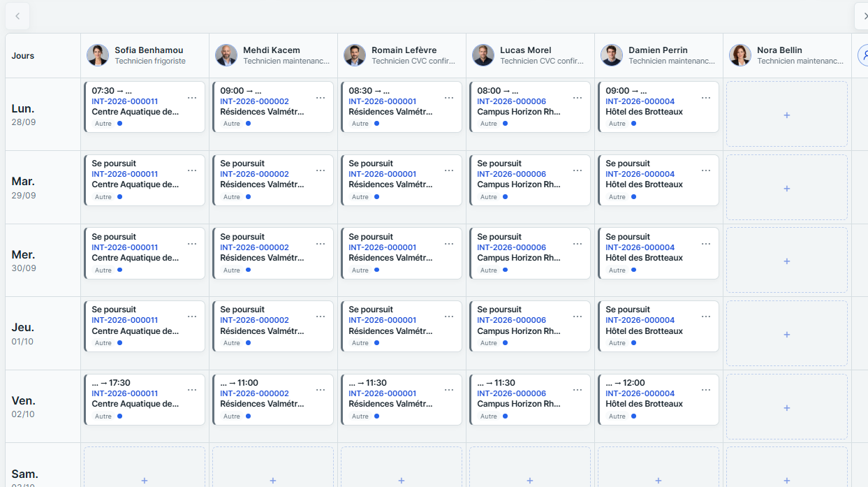Create Nora Bellin's Wednesday slot with plus
This screenshot has width=868, height=487.
point(787,261)
